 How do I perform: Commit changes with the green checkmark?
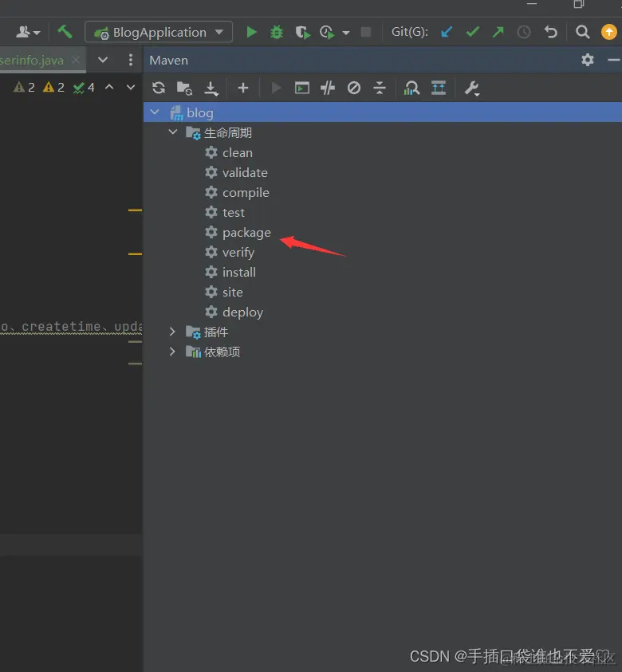click(x=472, y=32)
